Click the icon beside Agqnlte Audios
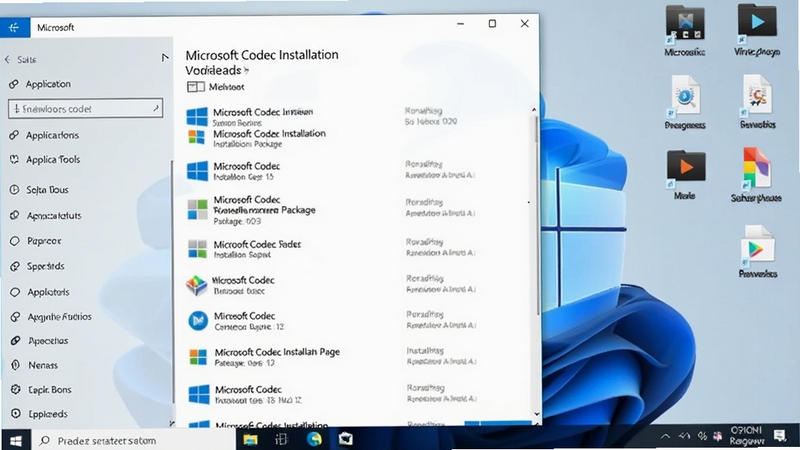800x450 pixels. click(x=15, y=317)
